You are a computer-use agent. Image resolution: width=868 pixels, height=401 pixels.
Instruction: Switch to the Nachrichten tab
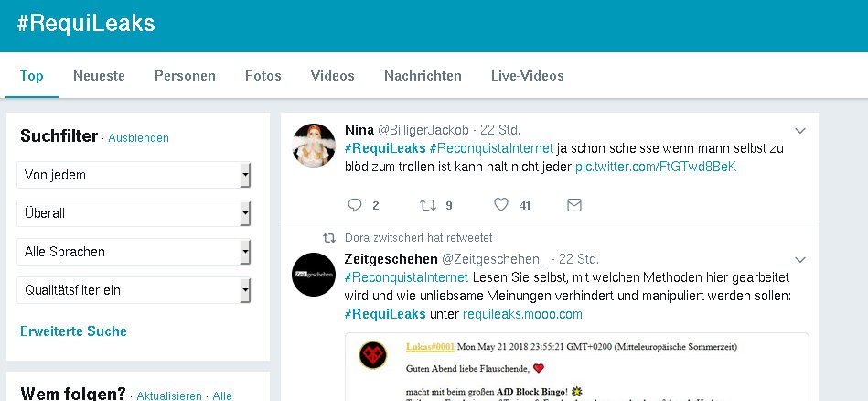tap(423, 76)
